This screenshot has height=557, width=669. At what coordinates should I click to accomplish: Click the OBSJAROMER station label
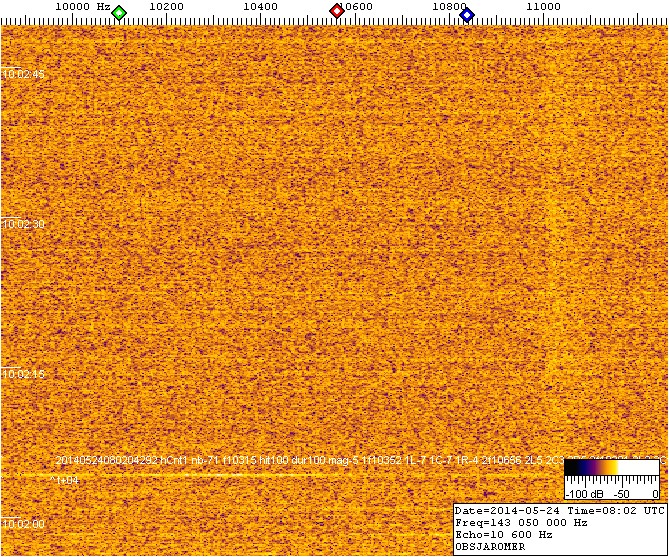pyautogui.click(x=488, y=547)
